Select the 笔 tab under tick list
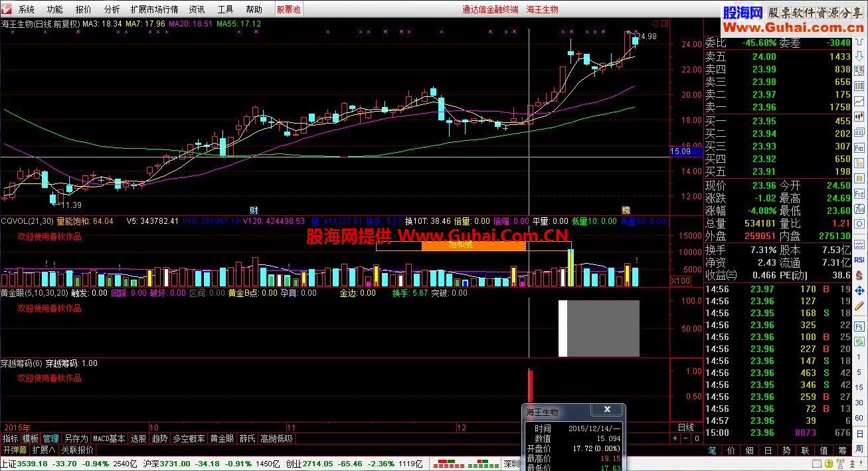The image size is (868, 471). [x=712, y=450]
